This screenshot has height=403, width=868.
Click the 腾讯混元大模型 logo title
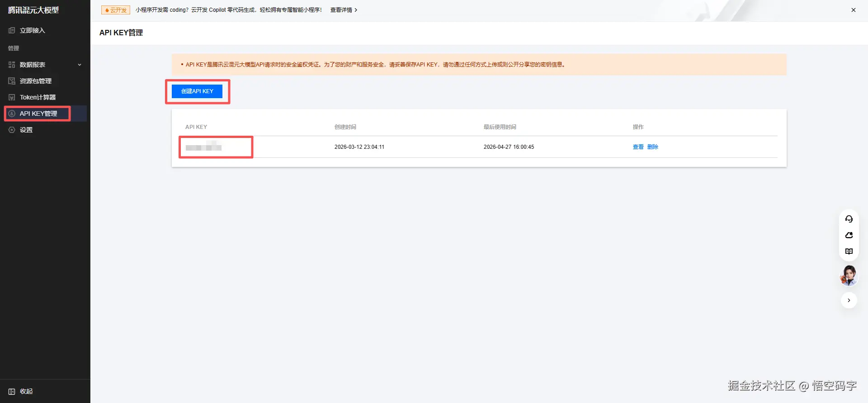point(33,10)
